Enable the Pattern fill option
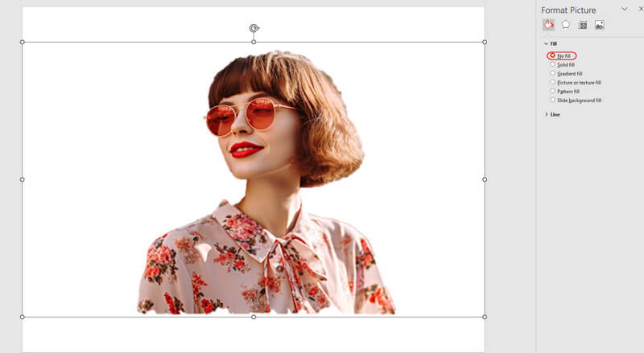 tap(553, 91)
